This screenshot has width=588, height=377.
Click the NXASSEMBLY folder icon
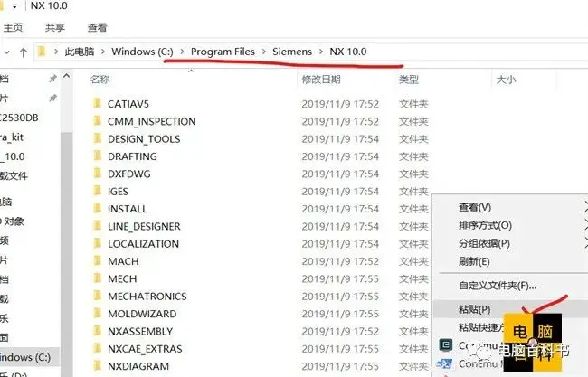coord(98,331)
